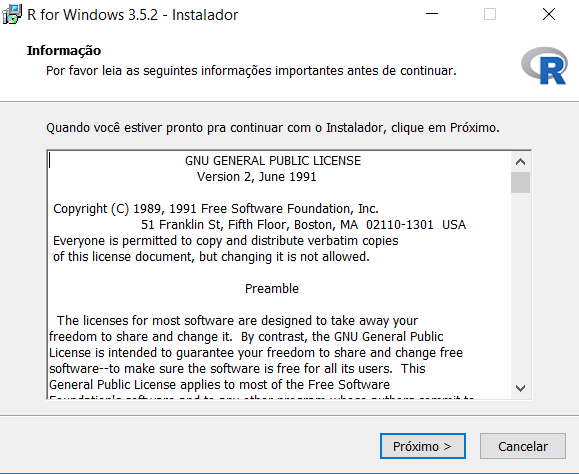Click the license scrollbar up arrow

tap(520, 162)
